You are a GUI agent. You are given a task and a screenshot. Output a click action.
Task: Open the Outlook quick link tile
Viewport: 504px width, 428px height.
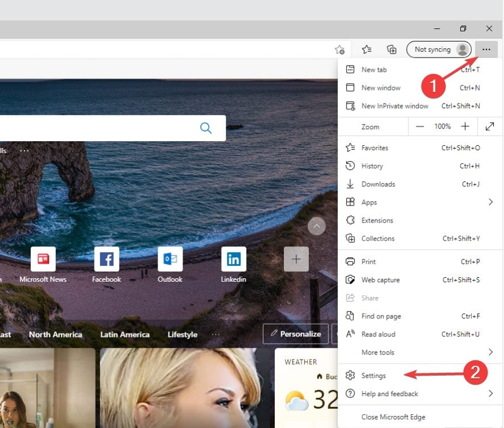tap(170, 265)
